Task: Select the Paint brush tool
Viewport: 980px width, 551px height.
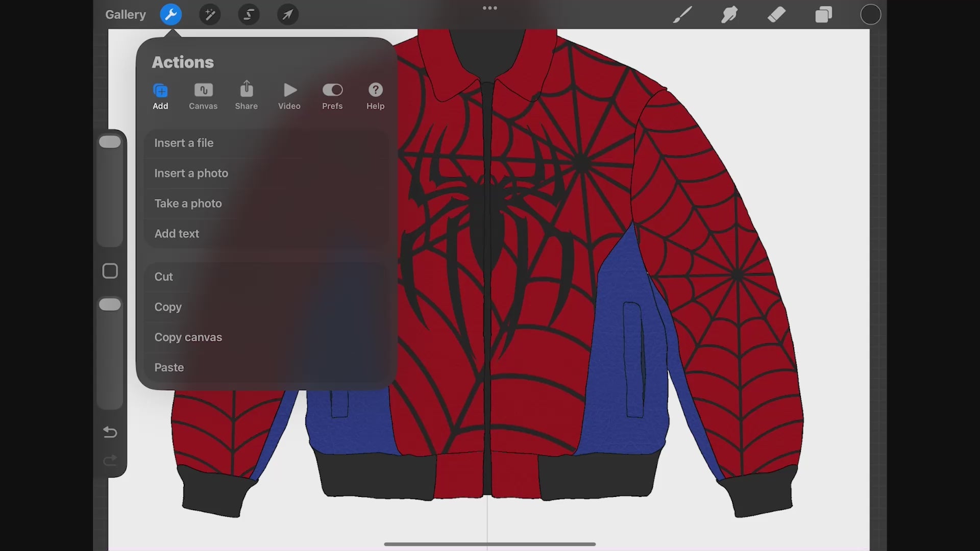Action: (x=682, y=15)
